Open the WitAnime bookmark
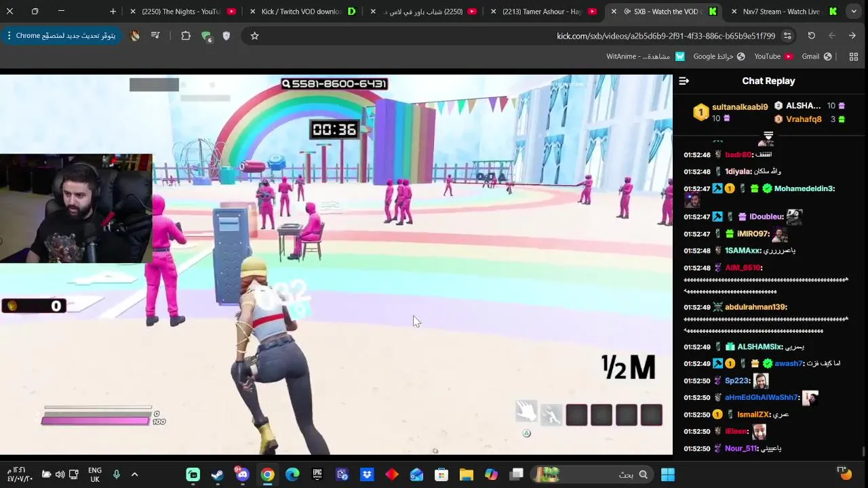The width and height of the screenshot is (868, 488). [x=645, y=56]
